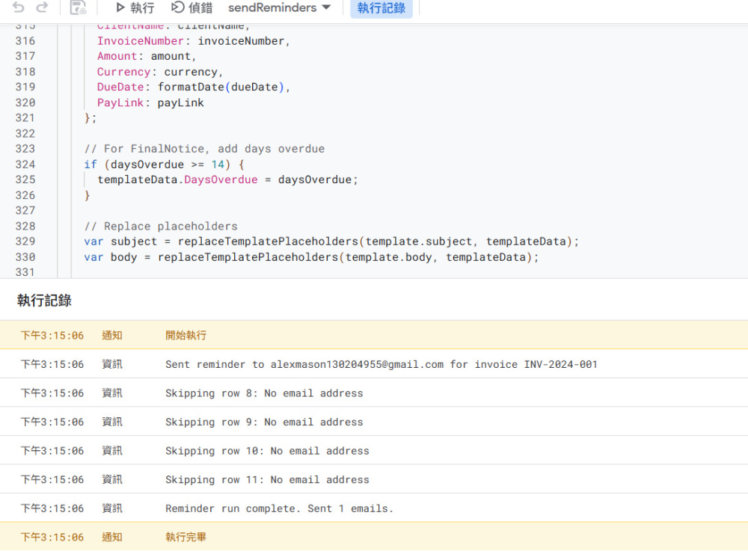Open the sendReminders function dropdown

tap(279, 7)
